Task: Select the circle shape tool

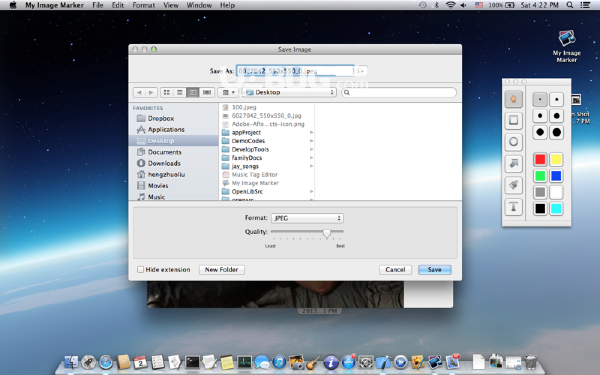Action: coord(513,142)
